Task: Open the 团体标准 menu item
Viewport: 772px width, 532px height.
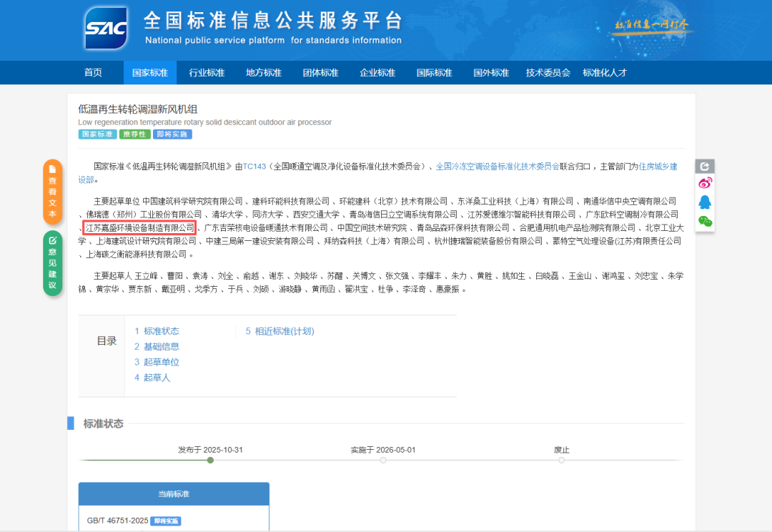Action: (x=320, y=73)
